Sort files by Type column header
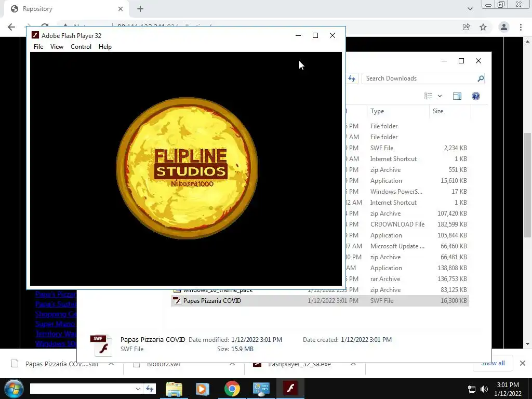 pos(397,111)
